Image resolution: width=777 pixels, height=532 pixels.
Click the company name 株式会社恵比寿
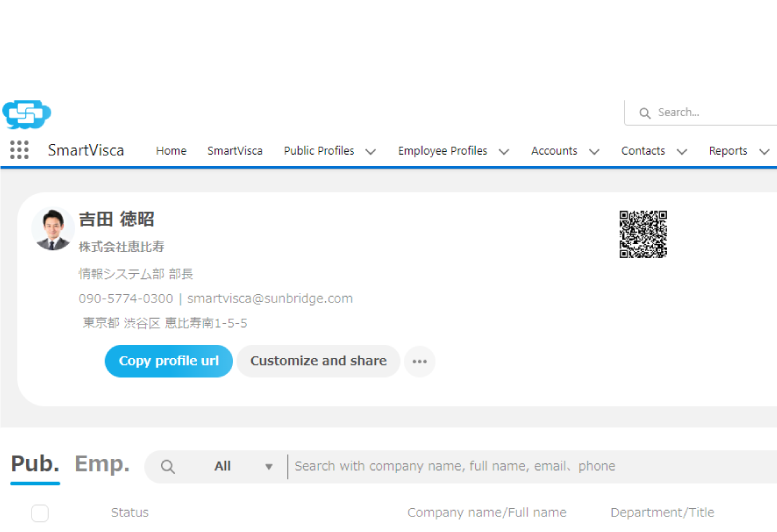[x=121, y=247]
